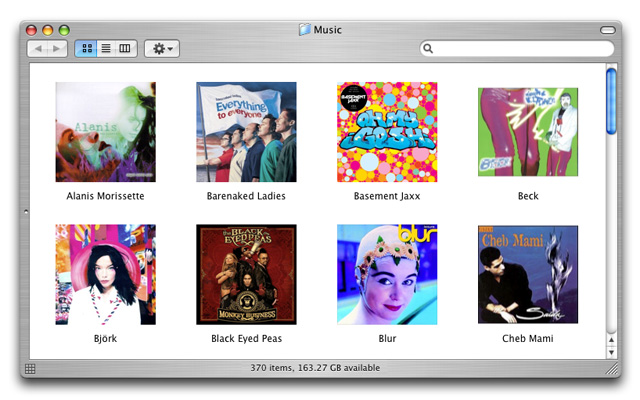The width and height of the screenshot is (640, 400).
Task: Click the 'Cheb Mami' folder name
Action: [528, 339]
